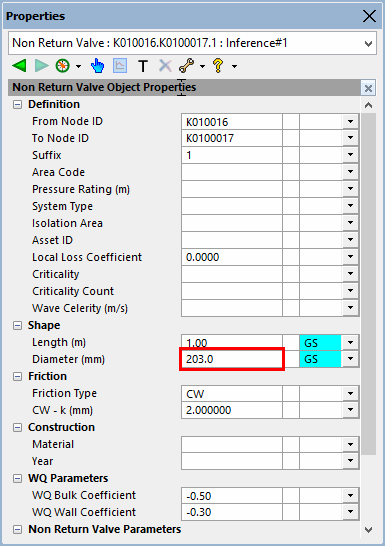Click the Year input field
The image size is (385, 546).
pos(232,461)
